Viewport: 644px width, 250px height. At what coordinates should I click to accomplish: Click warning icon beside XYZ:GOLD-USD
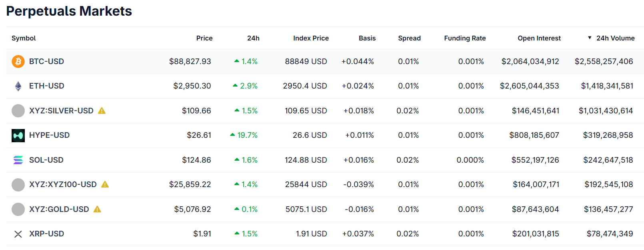coord(97,209)
